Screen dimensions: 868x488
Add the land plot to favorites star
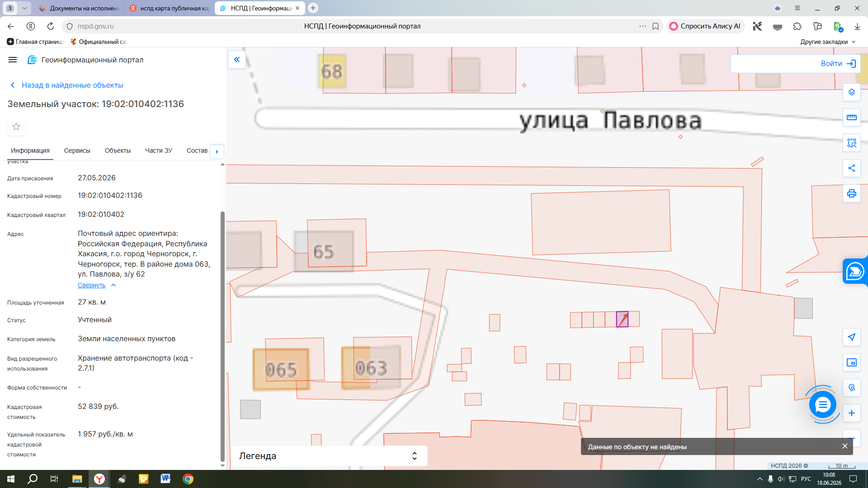click(x=16, y=127)
